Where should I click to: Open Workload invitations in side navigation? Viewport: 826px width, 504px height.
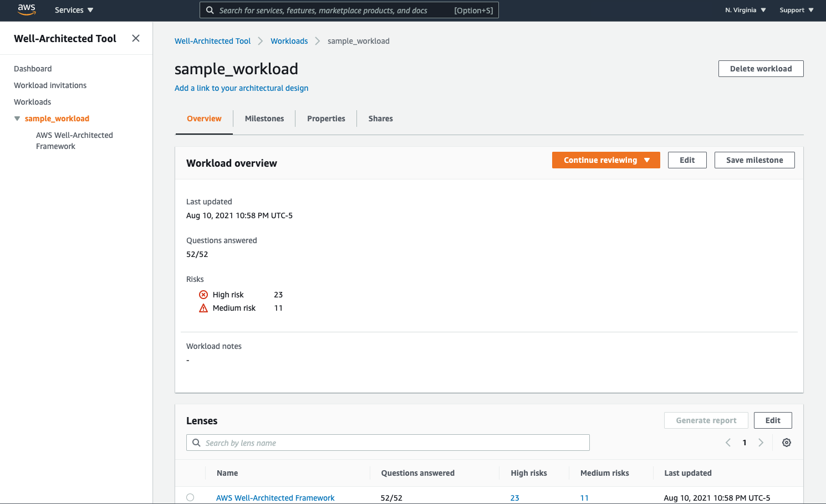50,85
